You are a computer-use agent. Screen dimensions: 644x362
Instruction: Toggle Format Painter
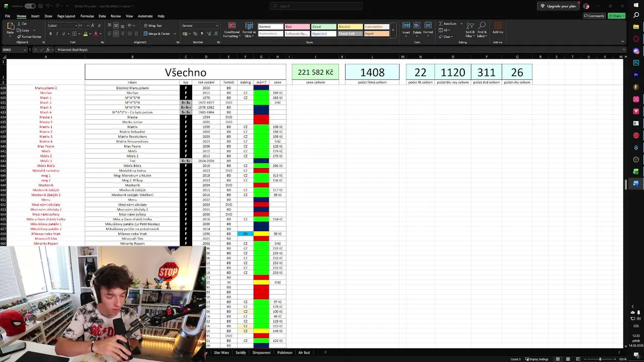click(x=30, y=37)
